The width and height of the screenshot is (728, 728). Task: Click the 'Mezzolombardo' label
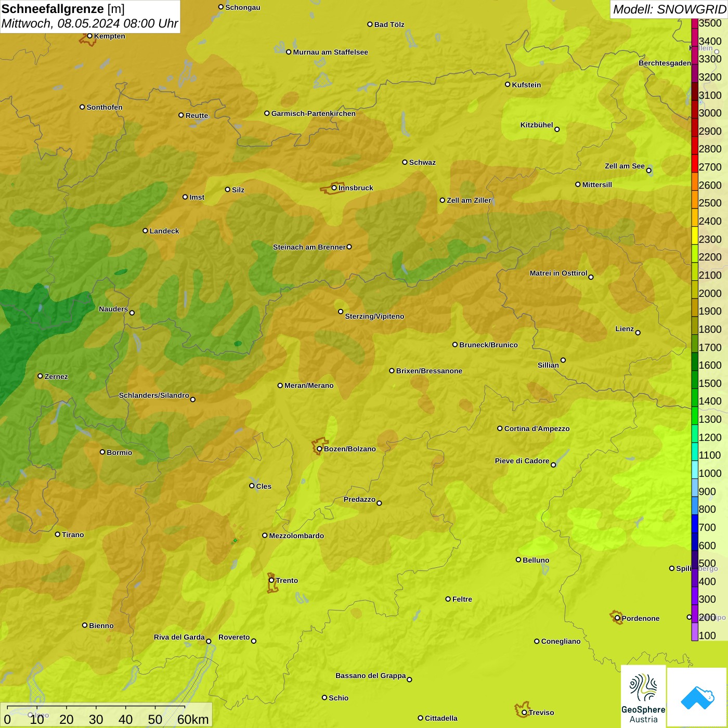coord(296,536)
